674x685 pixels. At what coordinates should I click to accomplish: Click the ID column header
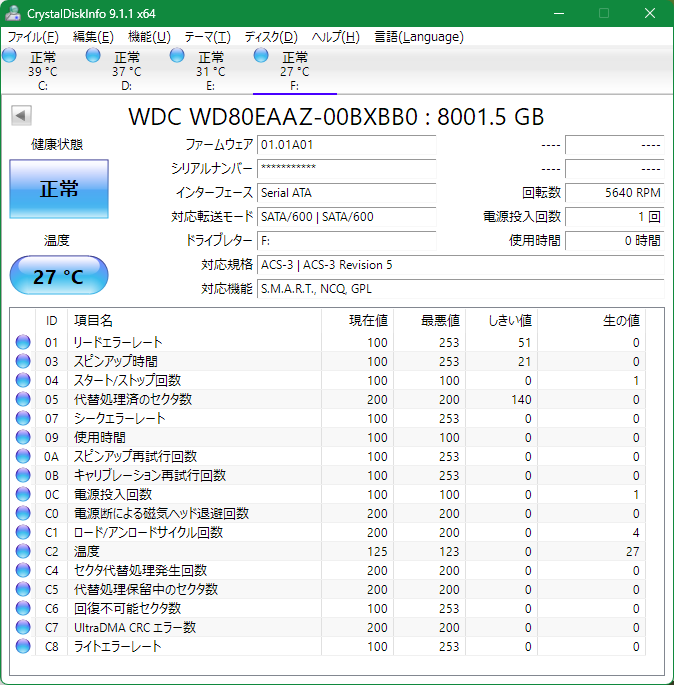click(x=52, y=321)
